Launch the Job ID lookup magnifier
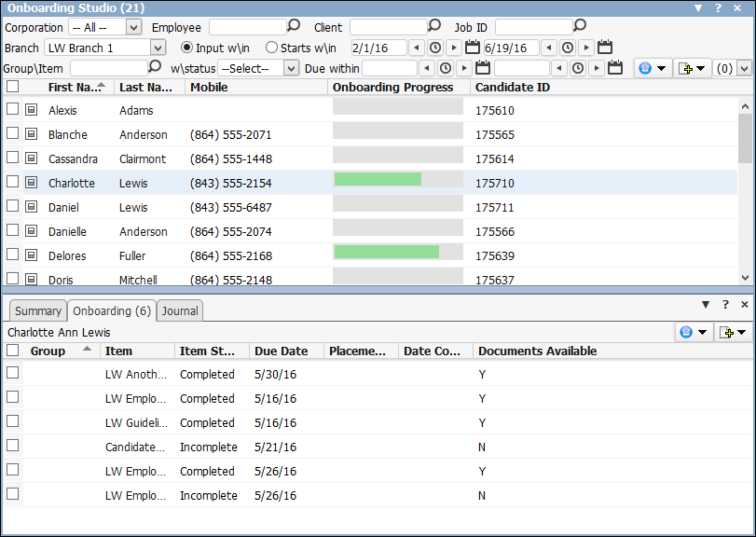Viewport: 756px width, 537px height. pyautogui.click(x=580, y=25)
